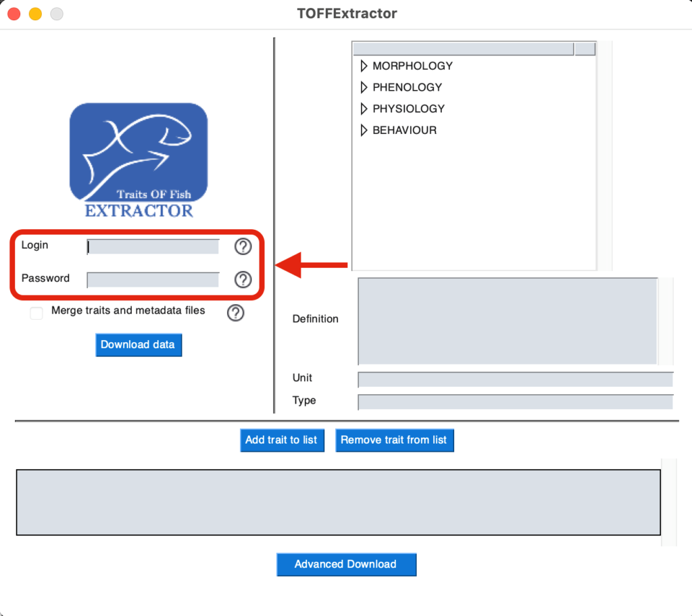Focus the Login text field

[x=153, y=247]
